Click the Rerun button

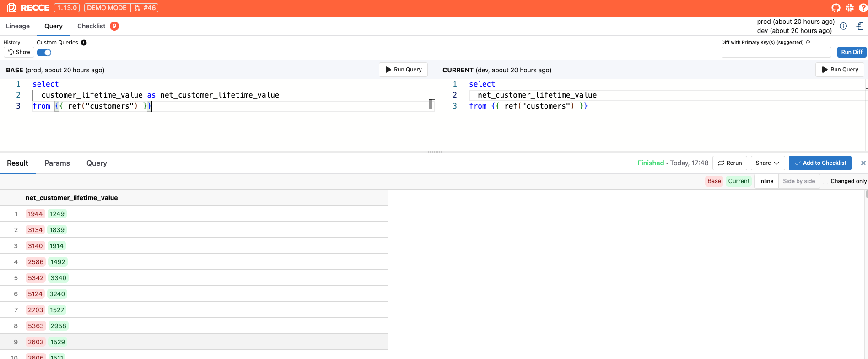pyautogui.click(x=730, y=163)
